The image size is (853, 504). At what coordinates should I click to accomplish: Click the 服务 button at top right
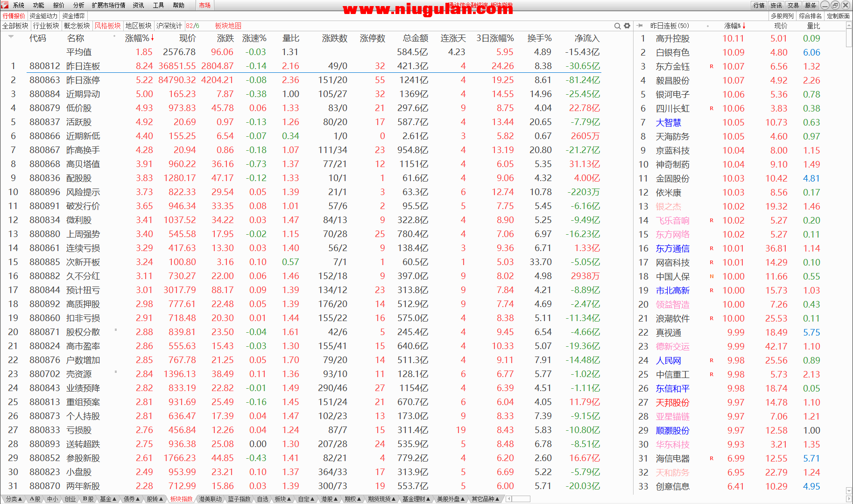coord(811,5)
